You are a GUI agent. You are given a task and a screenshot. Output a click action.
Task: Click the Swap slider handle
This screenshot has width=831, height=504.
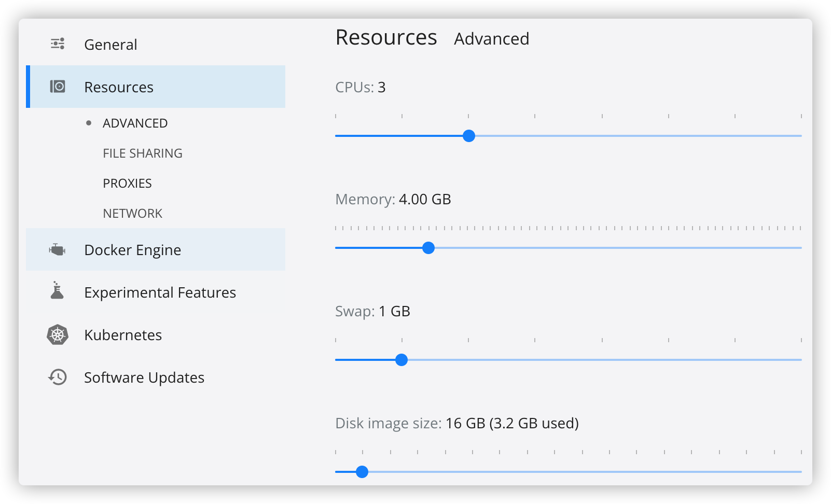coord(401,360)
